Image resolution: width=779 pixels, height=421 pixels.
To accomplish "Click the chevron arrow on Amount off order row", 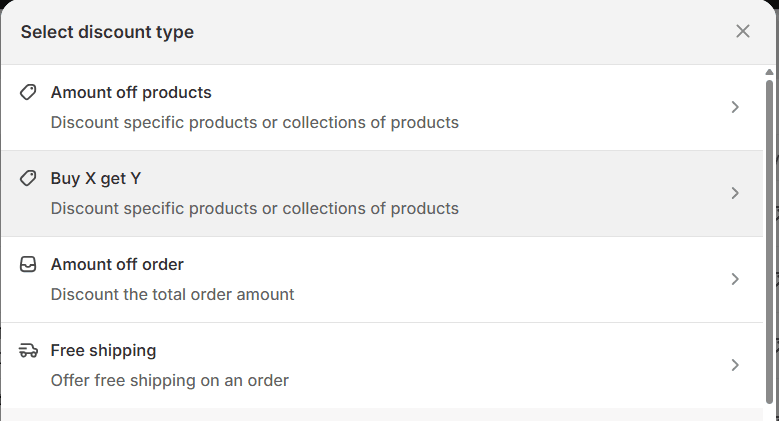I will pyautogui.click(x=735, y=279).
